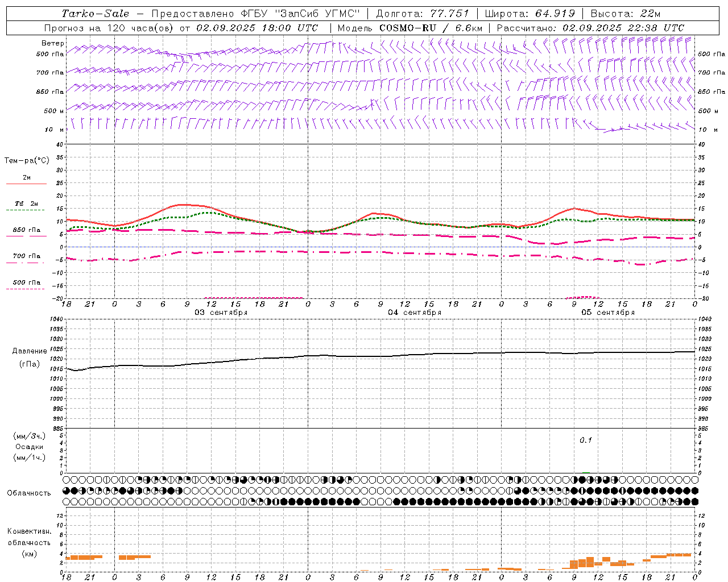The height and width of the screenshot is (582, 728).
Task: Select the "(км)" convective cloud unit label
Action: (30, 554)
